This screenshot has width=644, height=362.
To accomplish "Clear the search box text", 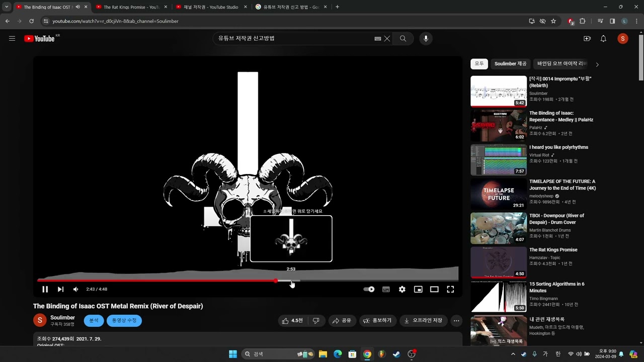I will click(x=387, y=39).
